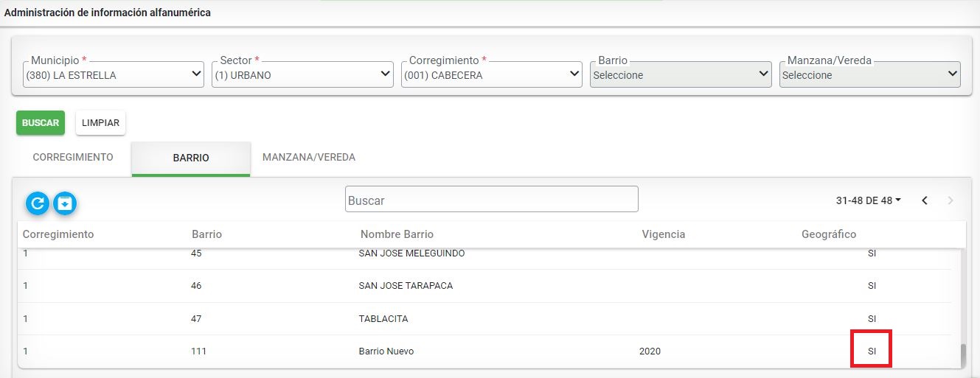Image resolution: width=980 pixels, height=378 pixels.
Task: Sort by Nombre Barrio column header
Action: pyautogui.click(x=397, y=234)
